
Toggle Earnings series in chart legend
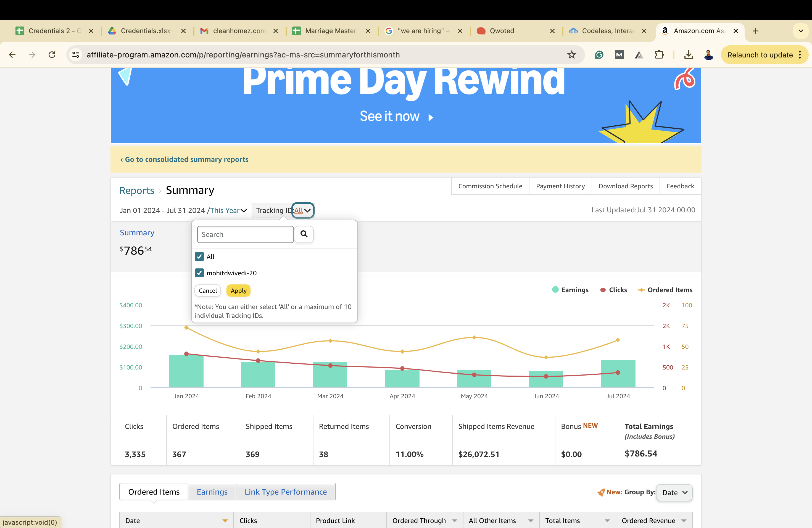click(x=570, y=290)
